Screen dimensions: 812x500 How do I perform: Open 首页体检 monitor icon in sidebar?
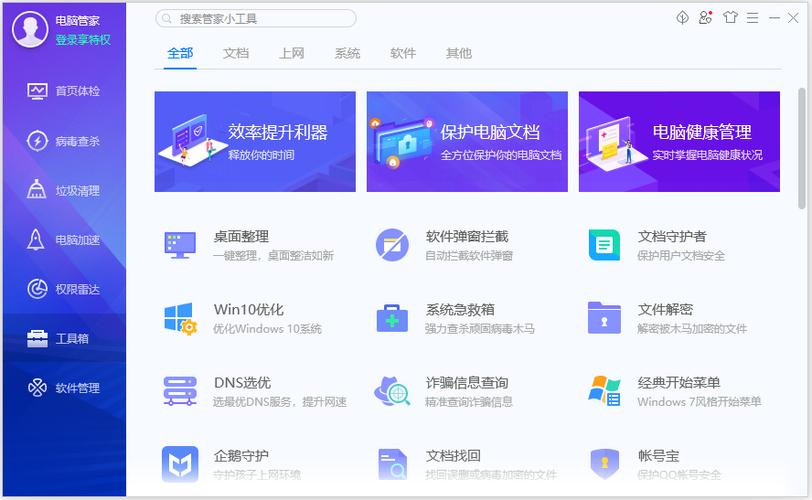tap(37, 91)
